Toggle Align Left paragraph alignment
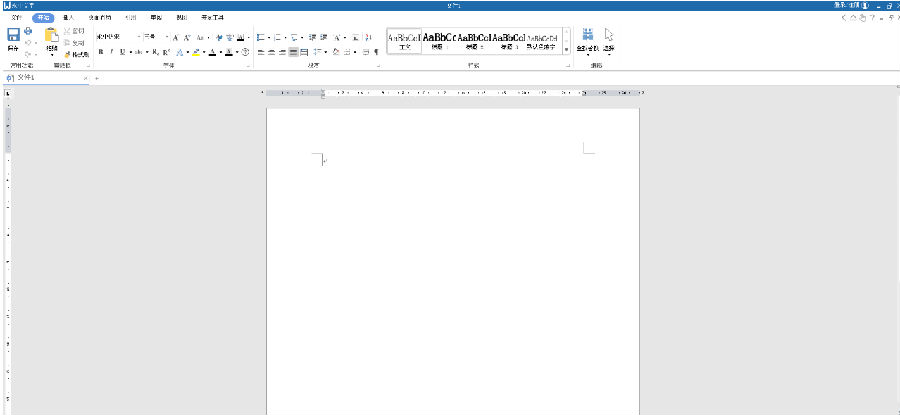Screen dimensions: 900x415 coord(261,52)
